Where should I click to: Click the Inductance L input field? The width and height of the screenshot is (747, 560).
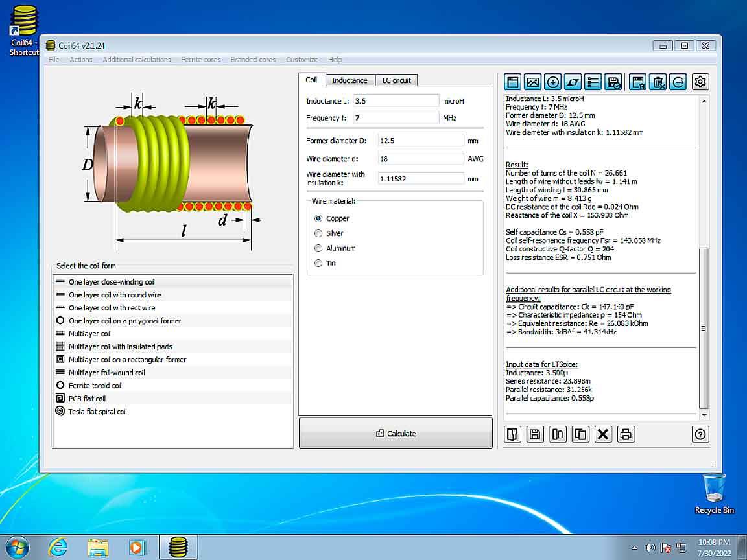point(396,101)
